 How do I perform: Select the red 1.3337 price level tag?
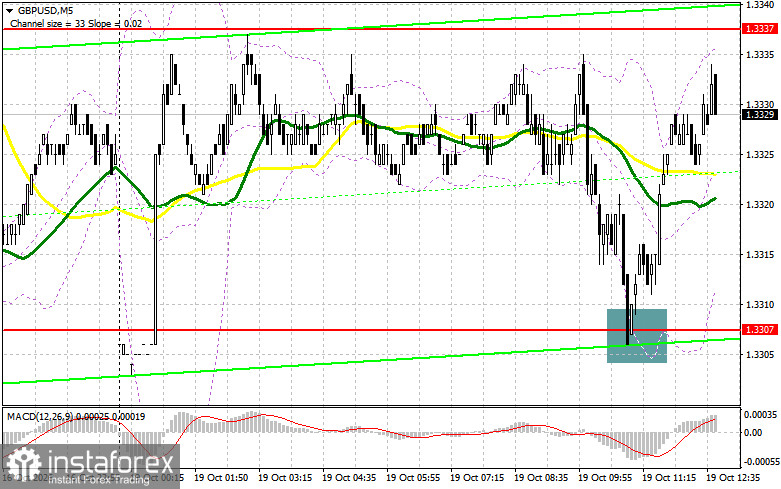coord(760,29)
